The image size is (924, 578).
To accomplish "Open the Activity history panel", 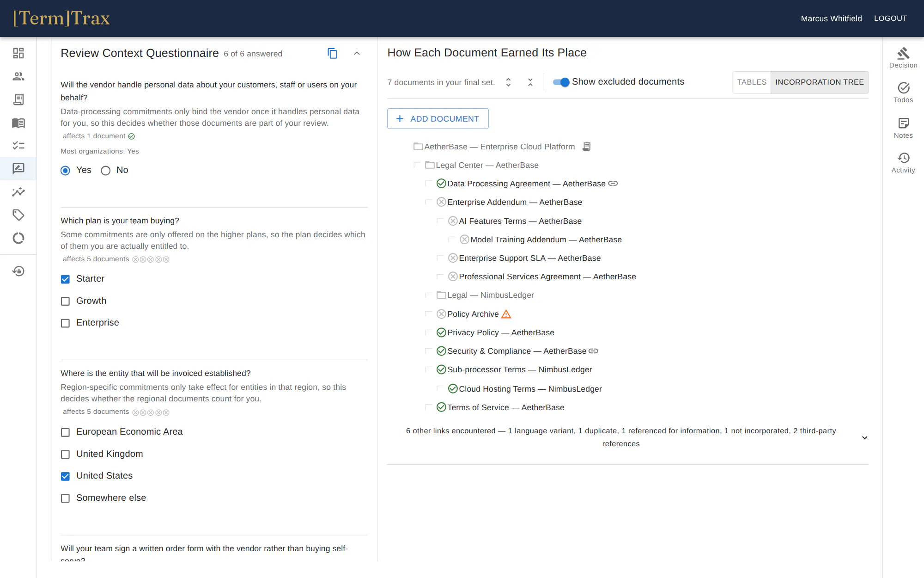I will [903, 163].
